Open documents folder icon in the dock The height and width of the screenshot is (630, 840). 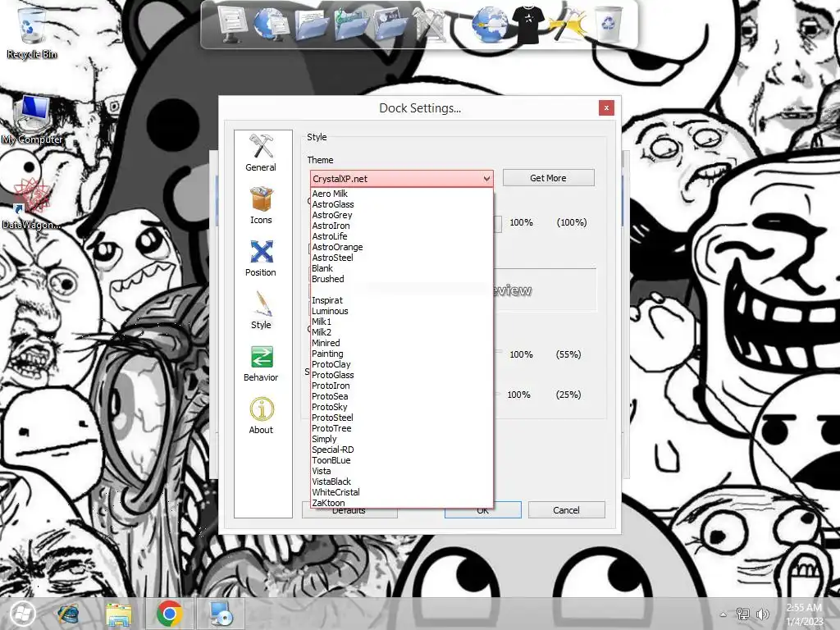[x=311, y=24]
